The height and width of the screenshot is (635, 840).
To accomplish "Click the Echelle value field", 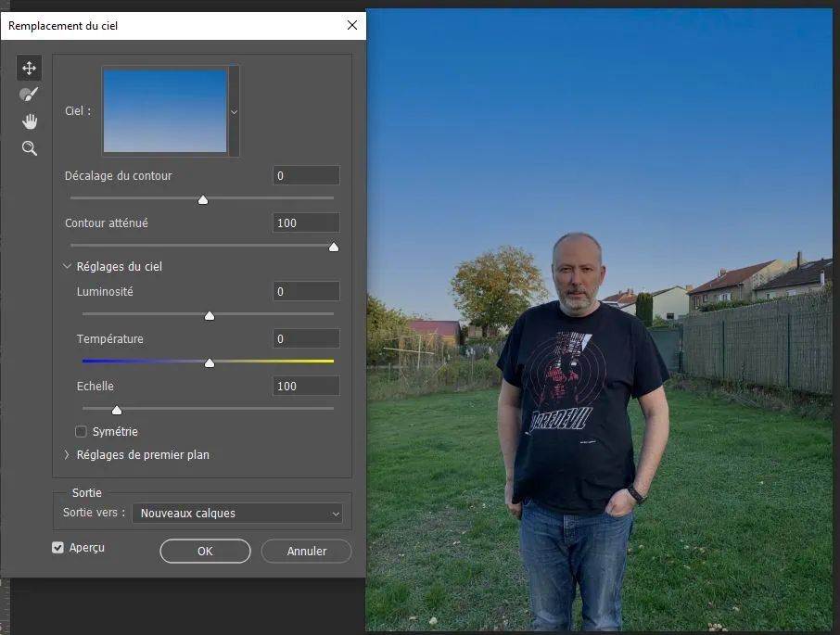I will point(306,387).
